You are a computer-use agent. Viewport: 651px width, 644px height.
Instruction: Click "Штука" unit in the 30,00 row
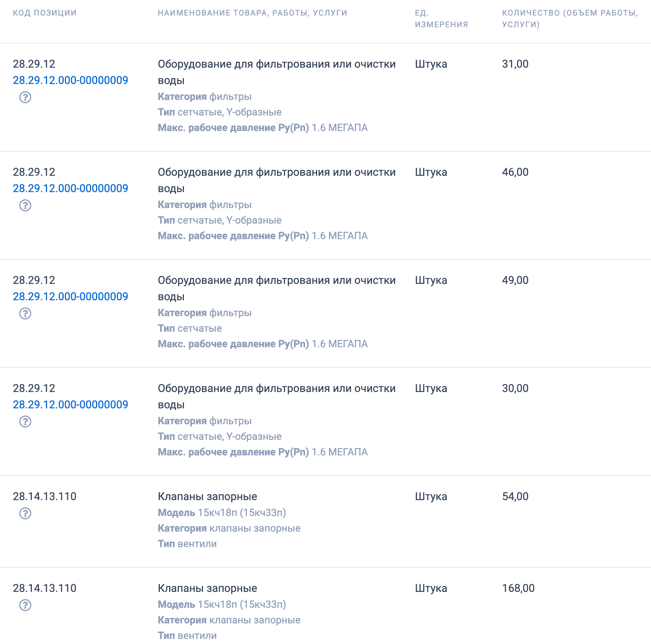pos(431,388)
